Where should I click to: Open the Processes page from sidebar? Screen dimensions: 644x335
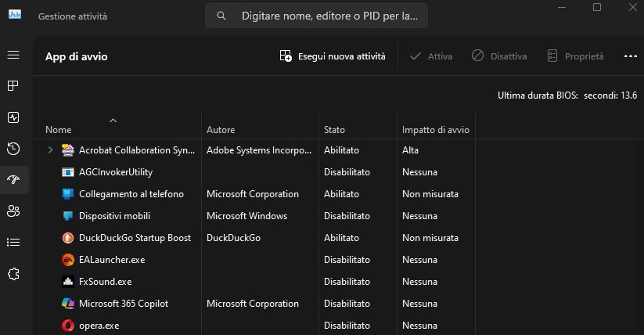[x=13, y=85]
